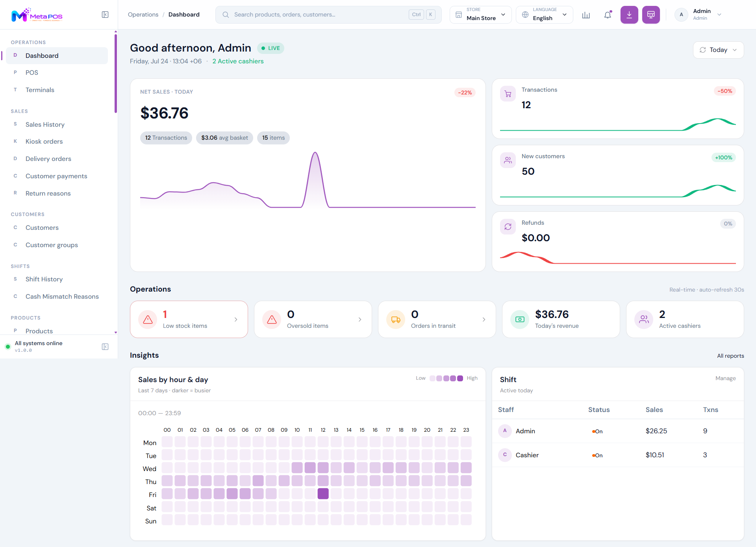Viewport: 756px width, 547px height.
Task: Click the search magnifier icon
Action: point(226,15)
